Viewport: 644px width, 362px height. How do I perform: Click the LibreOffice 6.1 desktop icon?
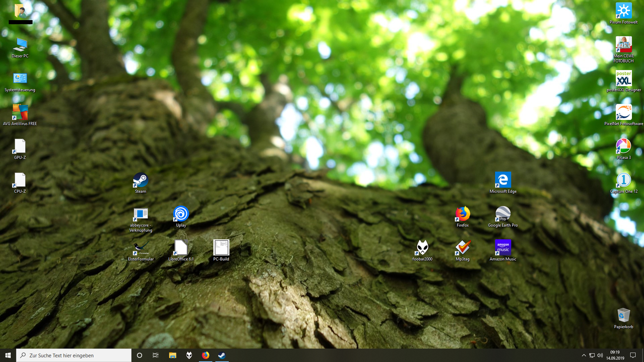pos(181,248)
